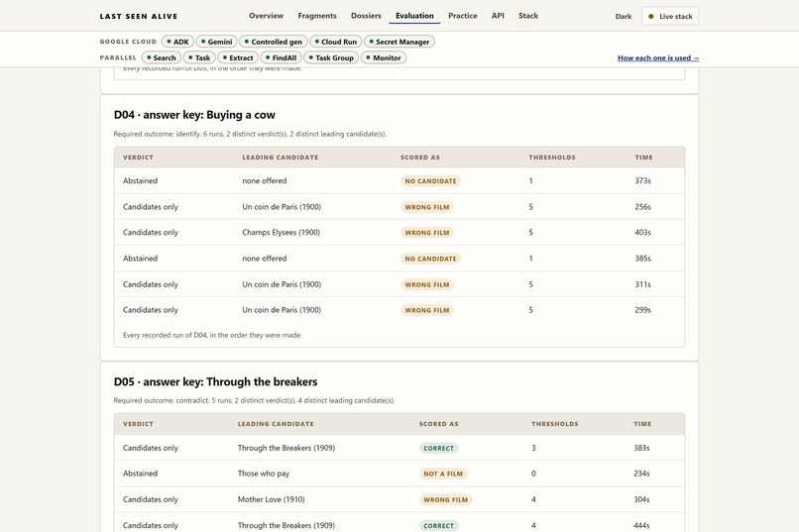The width and height of the screenshot is (799, 532).
Task: Click the Task Group chip
Action: pyautogui.click(x=331, y=57)
